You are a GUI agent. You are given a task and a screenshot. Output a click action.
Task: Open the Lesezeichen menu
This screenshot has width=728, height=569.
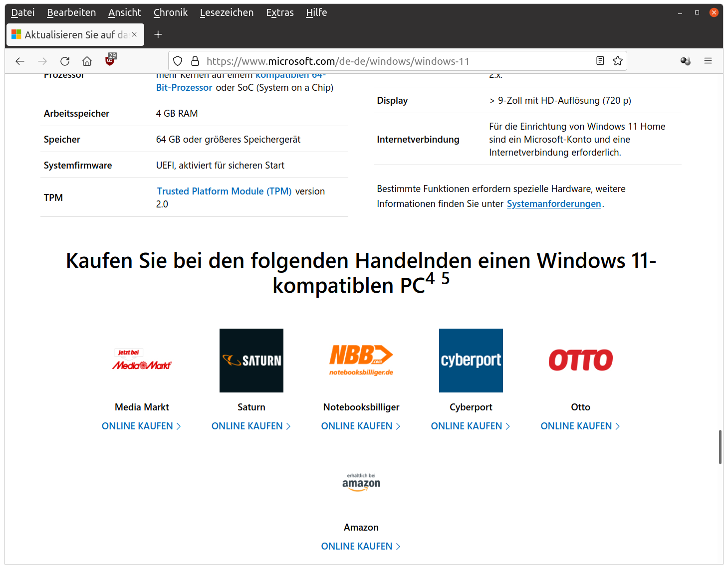227,12
